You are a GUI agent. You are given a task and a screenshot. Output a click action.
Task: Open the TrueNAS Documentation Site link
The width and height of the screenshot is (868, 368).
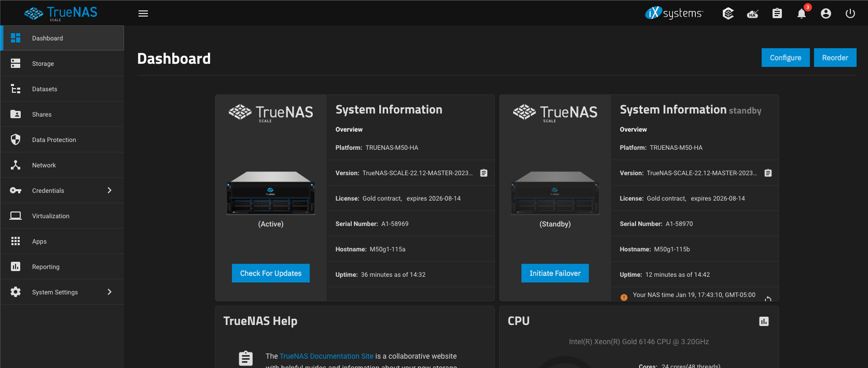(326, 356)
